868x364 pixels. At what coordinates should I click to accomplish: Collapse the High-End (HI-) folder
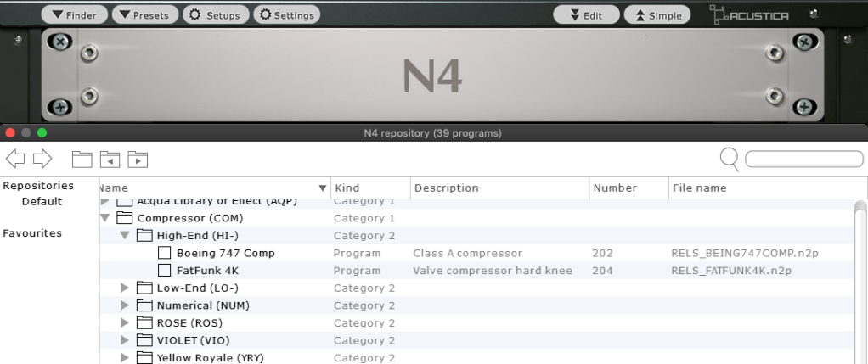point(125,236)
